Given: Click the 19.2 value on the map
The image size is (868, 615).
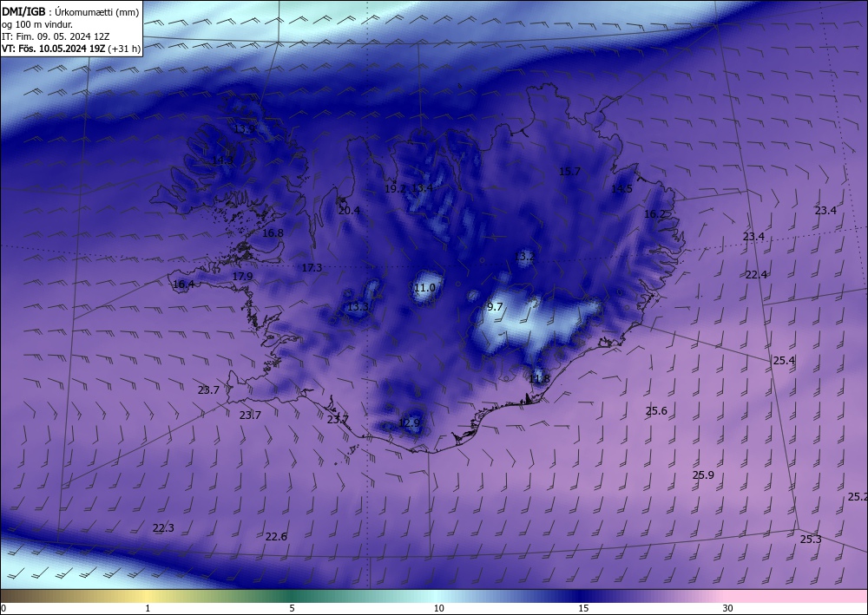Looking at the screenshot, I should [395, 188].
